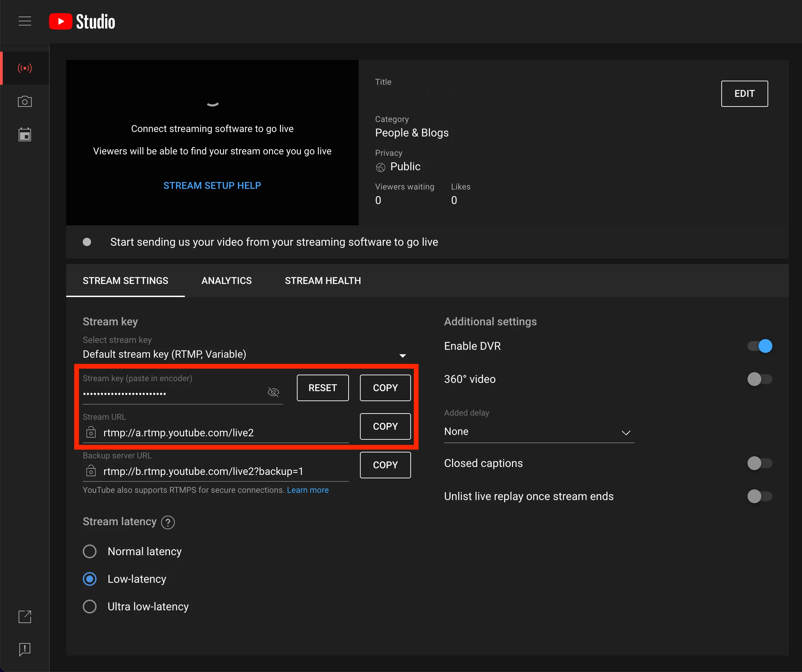Click the Title label
The height and width of the screenshot is (672, 802).
pyautogui.click(x=383, y=82)
